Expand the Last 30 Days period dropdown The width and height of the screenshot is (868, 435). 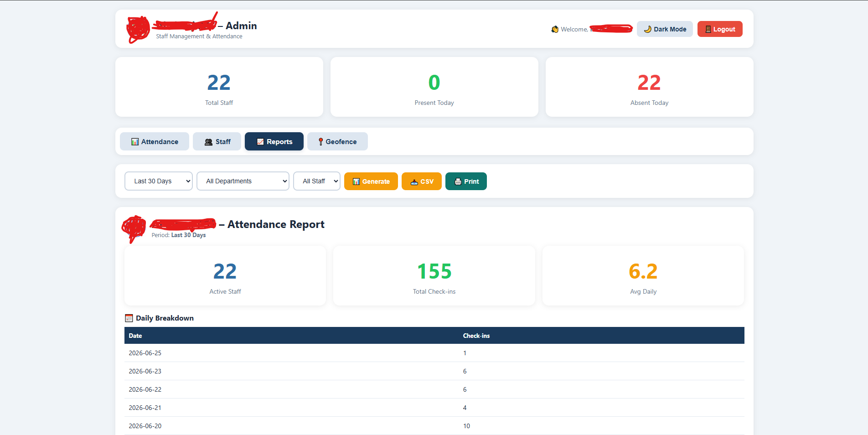click(159, 181)
